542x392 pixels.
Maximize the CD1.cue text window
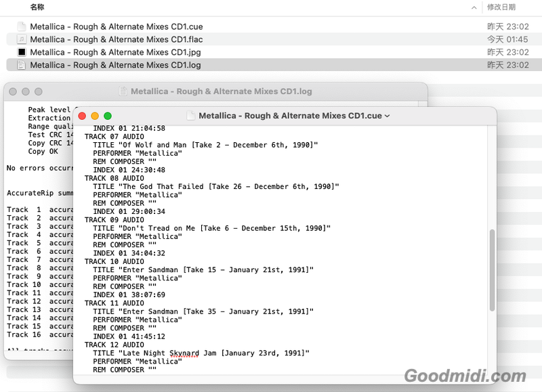click(108, 116)
